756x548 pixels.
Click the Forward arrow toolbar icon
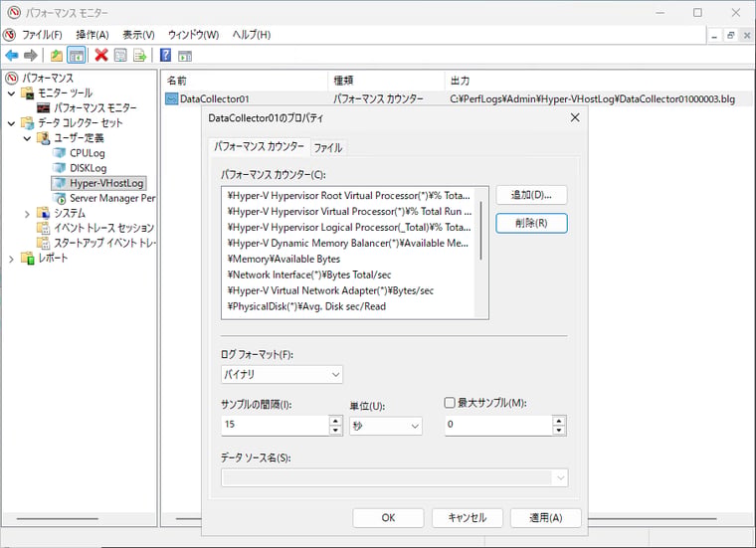[x=31, y=56]
